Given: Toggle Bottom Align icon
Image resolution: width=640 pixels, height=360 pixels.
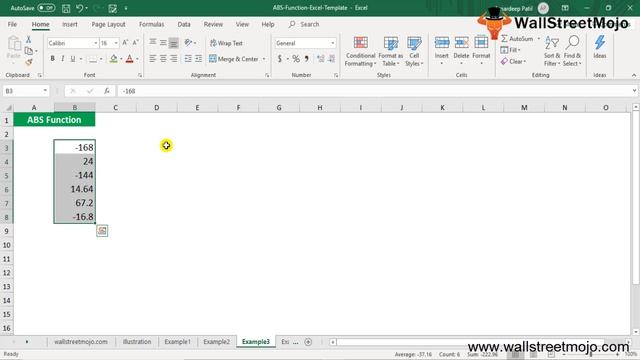Looking at the screenshot, I should 173,42.
